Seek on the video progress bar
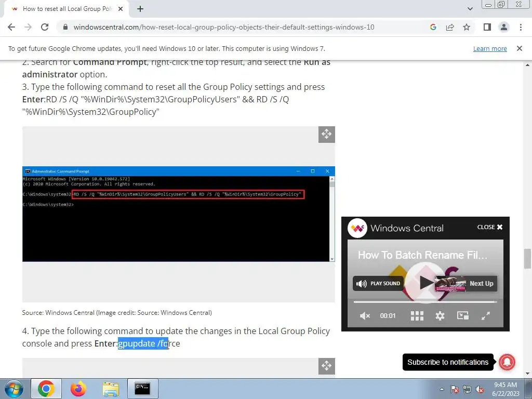The width and height of the screenshot is (532, 399). click(425, 302)
